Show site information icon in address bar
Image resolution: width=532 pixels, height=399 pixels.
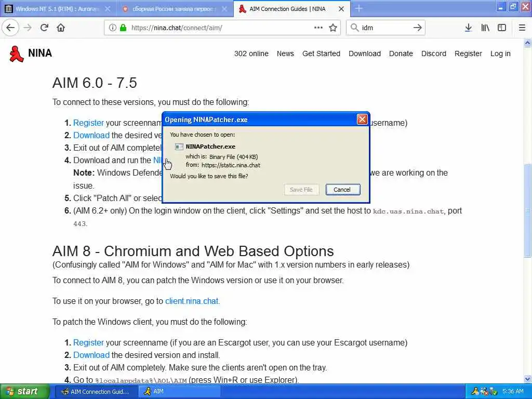tap(112, 28)
